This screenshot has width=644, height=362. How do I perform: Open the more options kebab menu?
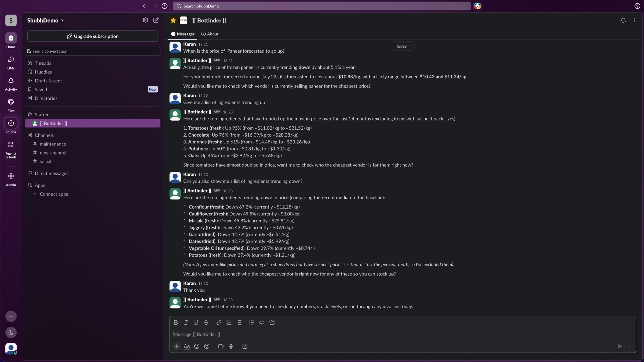pos(634,20)
